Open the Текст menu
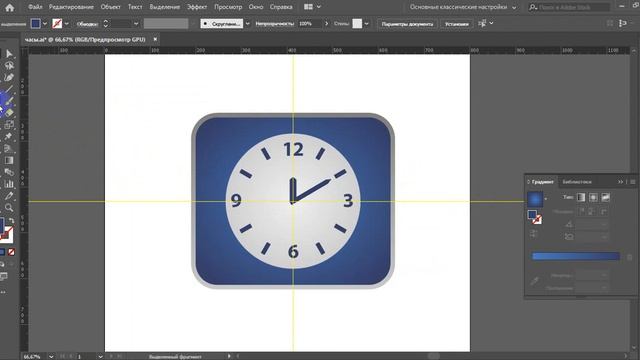Viewport: 640px width, 360px height. tap(135, 7)
